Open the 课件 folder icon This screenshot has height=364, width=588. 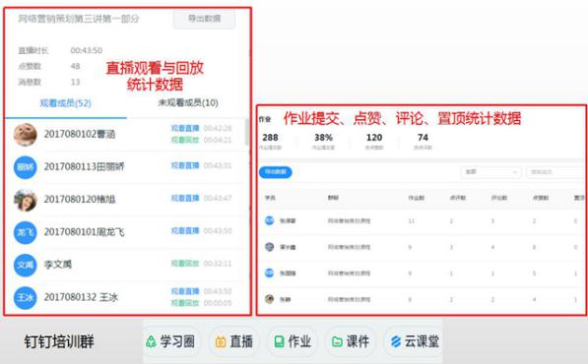click(337, 341)
